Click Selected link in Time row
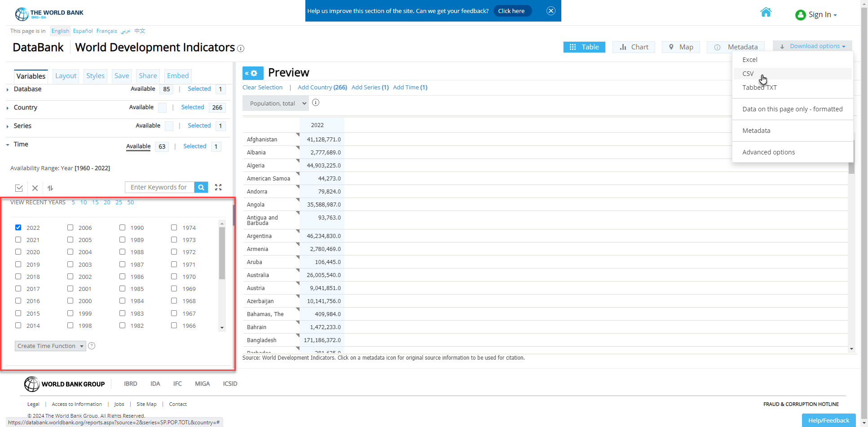Viewport: 868px width, 427px height. (194, 146)
